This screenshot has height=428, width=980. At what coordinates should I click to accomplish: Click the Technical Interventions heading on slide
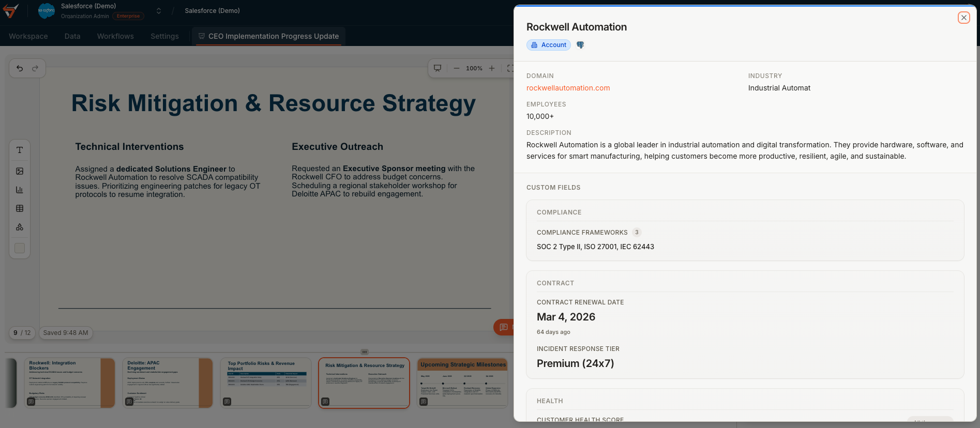coord(129,147)
